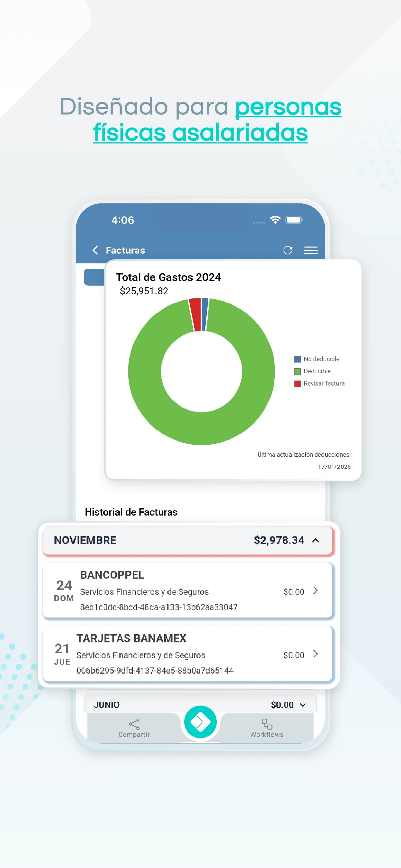The image size is (401, 868).
Task: Click the red Revisar factura legend swatch
Action: tap(297, 384)
